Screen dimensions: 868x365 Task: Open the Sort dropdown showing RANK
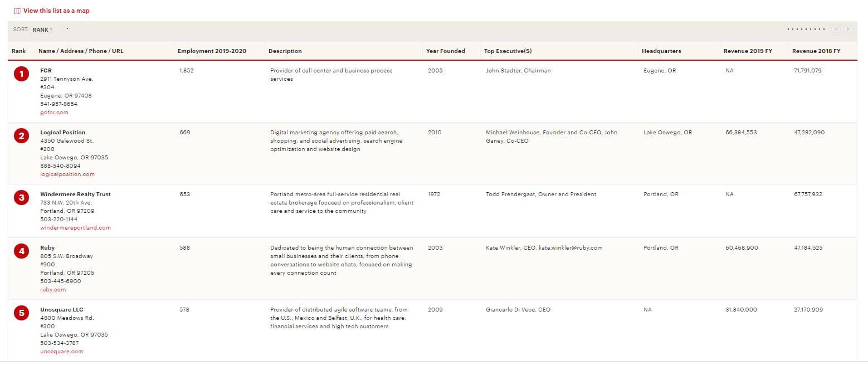[50, 30]
